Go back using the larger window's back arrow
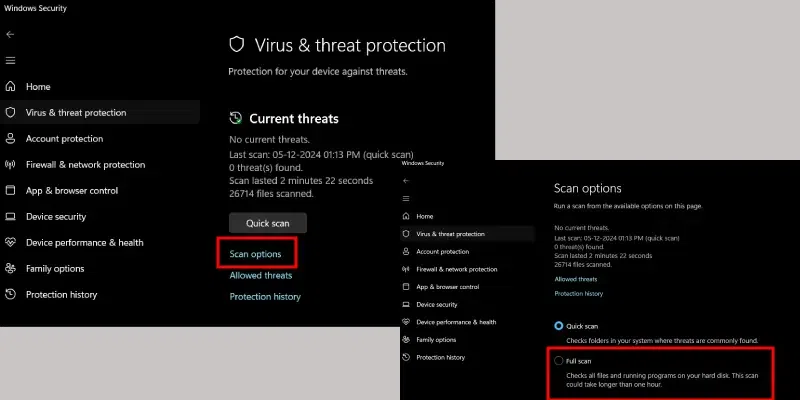The image size is (800, 400). (10, 34)
